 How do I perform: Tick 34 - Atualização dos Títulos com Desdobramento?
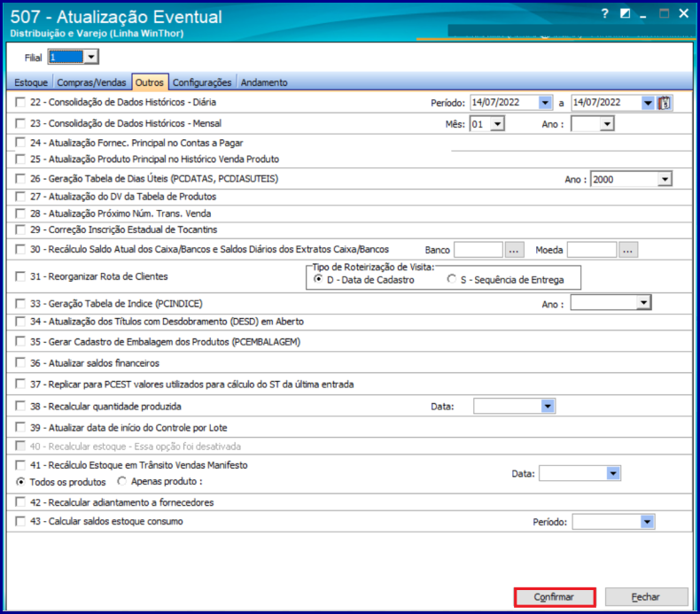click(x=20, y=322)
